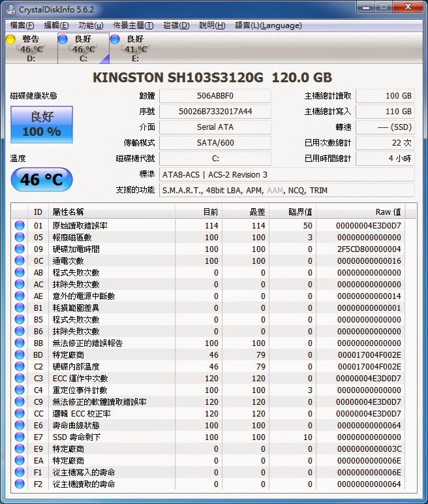Click status icon of row 05 報廢磁區數
The height and width of the screenshot is (504, 428).
point(20,237)
